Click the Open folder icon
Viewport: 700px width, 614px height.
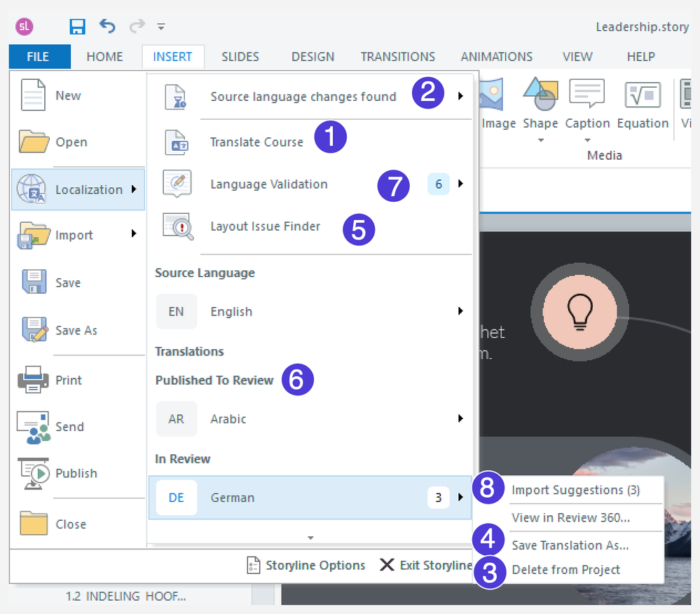pyautogui.click(x=34, y=142)
